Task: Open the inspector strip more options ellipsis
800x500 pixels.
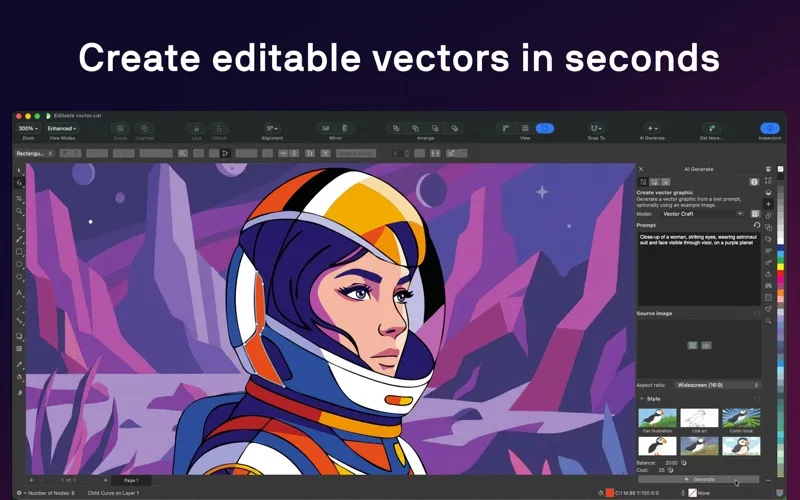Action: click(768, 480)
